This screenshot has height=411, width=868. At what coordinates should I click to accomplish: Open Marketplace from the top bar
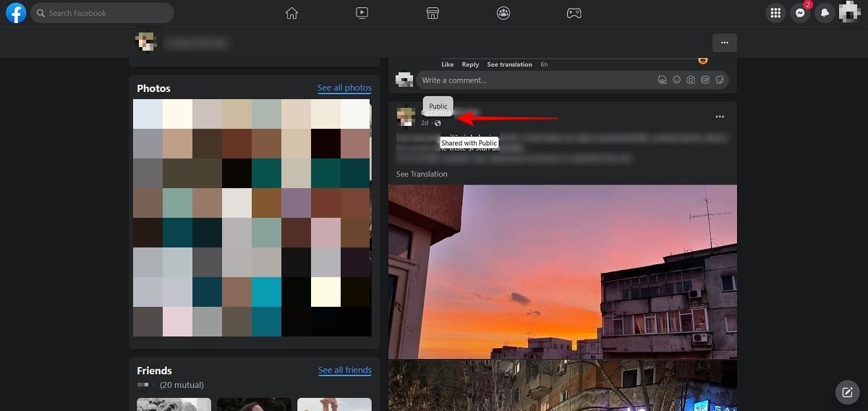(433, 13)
